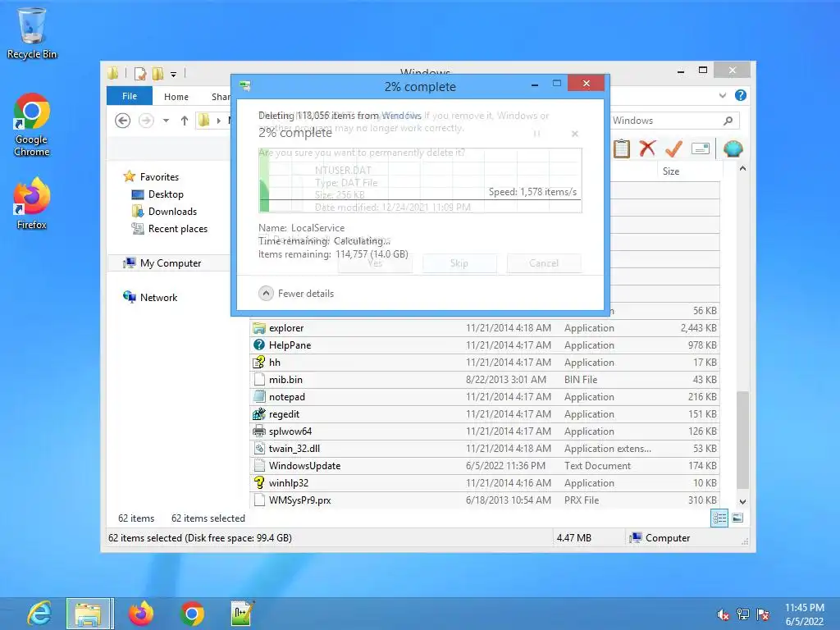Click the File Explorer taskbar button
Image resolution: width=840 pixels, height=630 pixels.
(89, 614)
